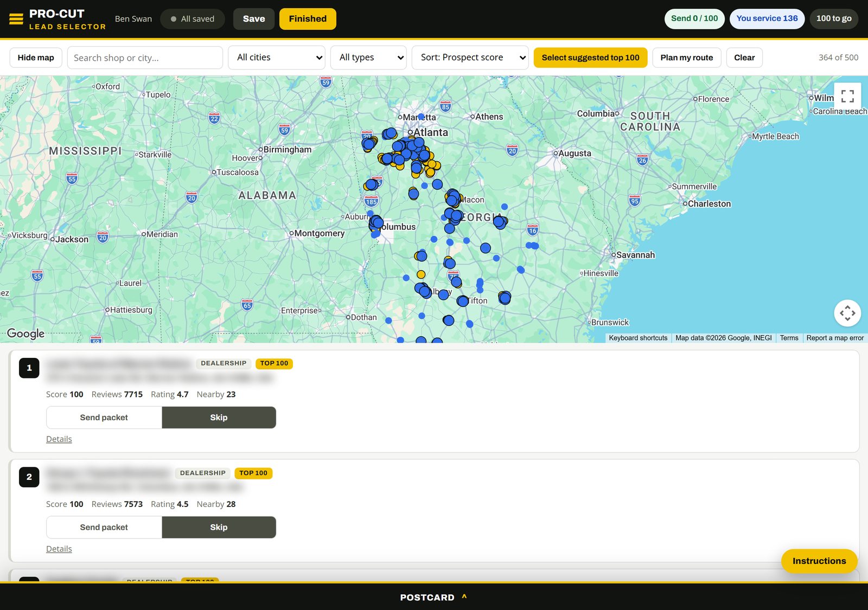Image resolution: width=868 pixels, height=610 pixels.
Task: Open the All cities dropdown
Action: [277, 57]
